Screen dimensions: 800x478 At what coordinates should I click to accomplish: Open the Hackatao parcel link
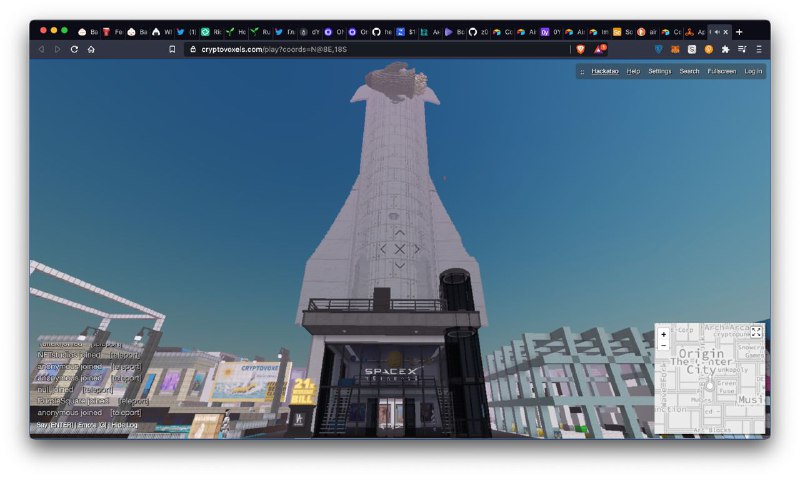pyautogui.click(x=605, y=71)
